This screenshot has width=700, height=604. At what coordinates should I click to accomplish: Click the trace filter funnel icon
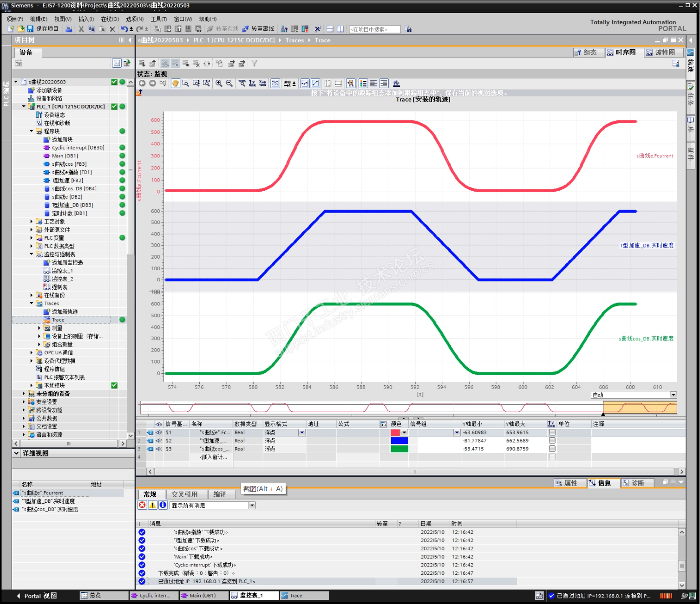(x=254, y=63)
